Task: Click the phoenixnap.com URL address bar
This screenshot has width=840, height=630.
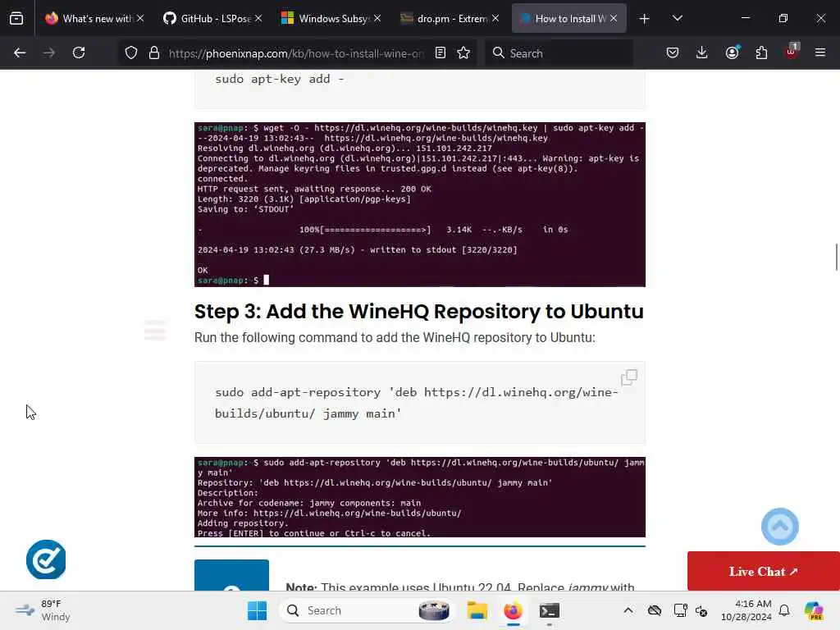Action: 295,53
